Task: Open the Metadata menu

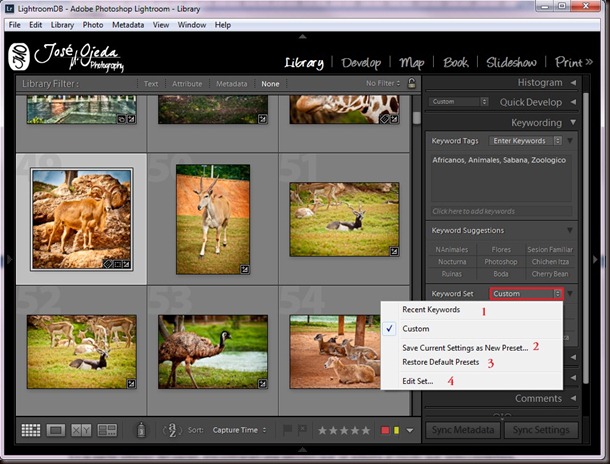Action: [x=128, y=25]
